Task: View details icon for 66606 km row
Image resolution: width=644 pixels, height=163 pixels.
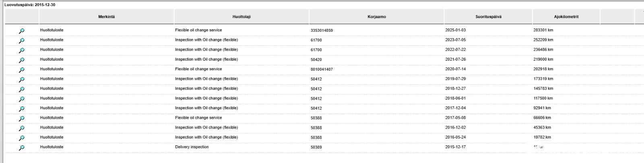Action: 22,118
